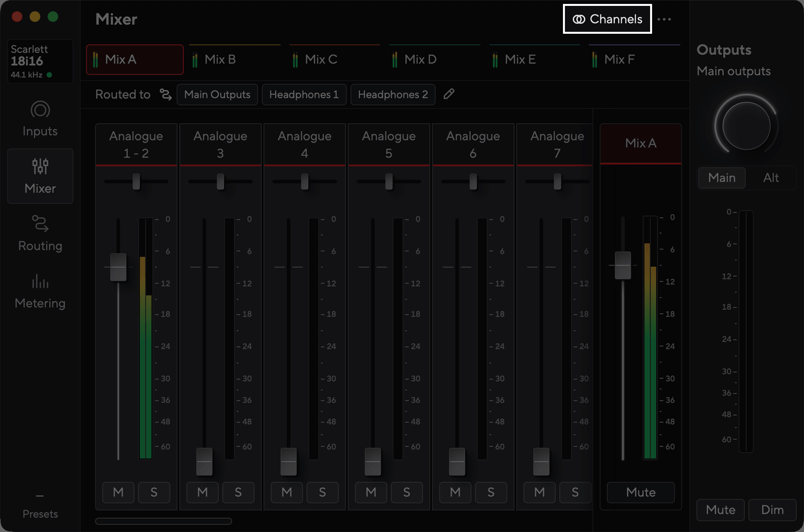Image resolution: width=804 pixels, height=532 pixels.
Task: Solo the Analogue 5 channel
Action: point(407,492)
